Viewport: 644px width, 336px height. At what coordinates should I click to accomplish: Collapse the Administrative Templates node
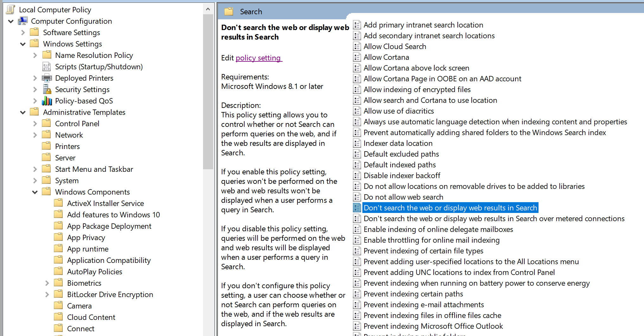23,112
